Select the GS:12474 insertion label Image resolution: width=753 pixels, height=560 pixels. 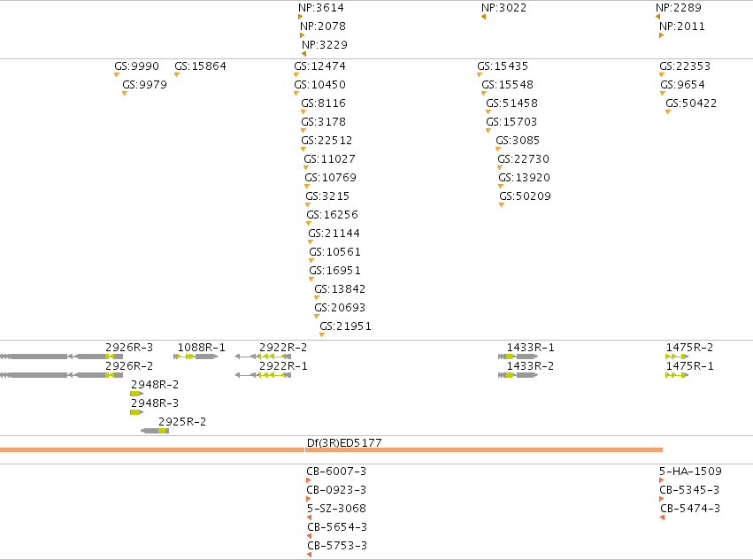point(319,66)
